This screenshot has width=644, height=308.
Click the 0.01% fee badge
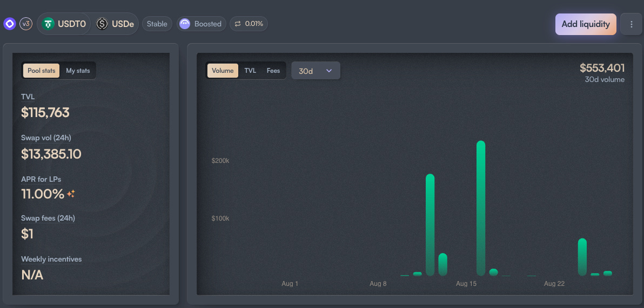(x=249, y=24)
